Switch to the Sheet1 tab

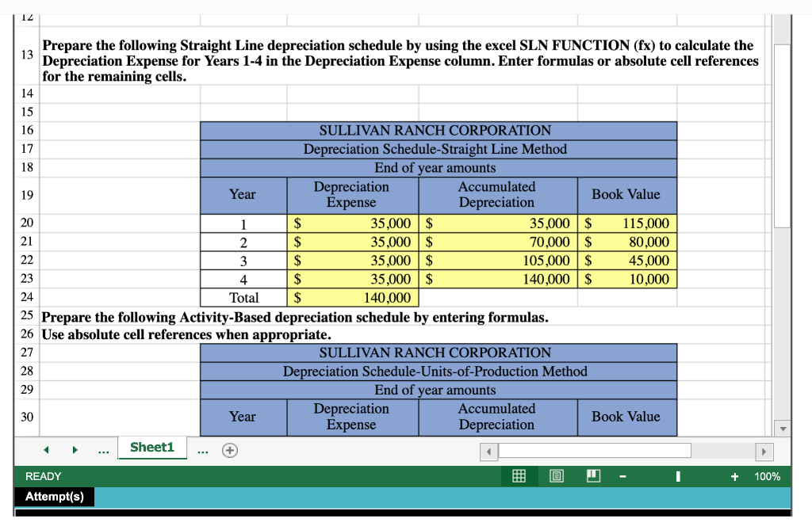click(152, 448)
